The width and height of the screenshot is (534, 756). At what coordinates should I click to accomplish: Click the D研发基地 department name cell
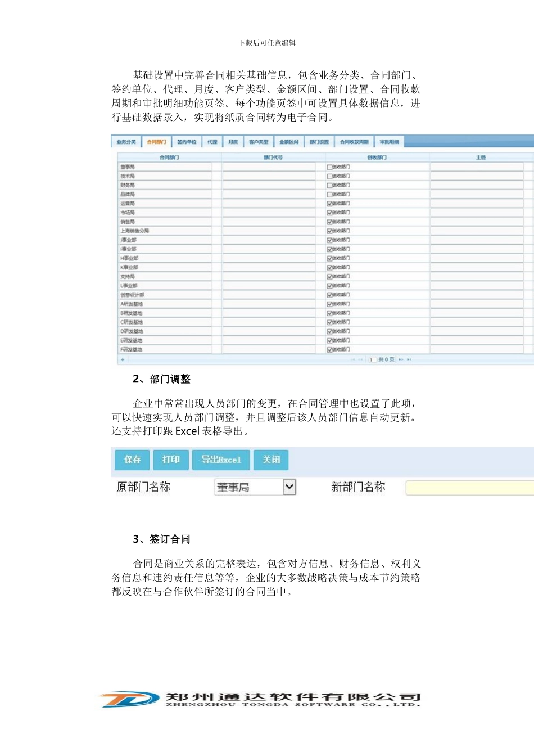[x=165, y=331]
